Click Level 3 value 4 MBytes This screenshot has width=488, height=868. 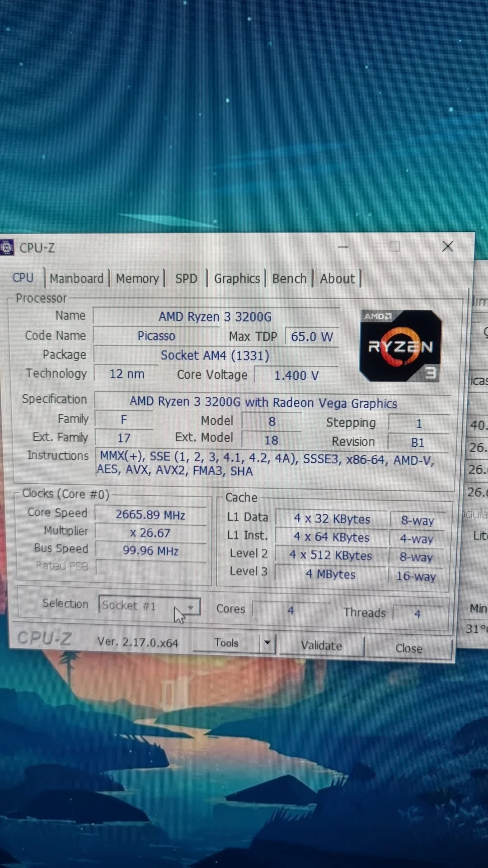click(x=331, y=574)
